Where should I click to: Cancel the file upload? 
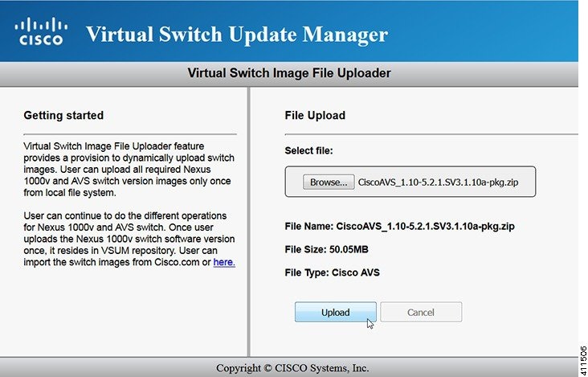point(421,312)
